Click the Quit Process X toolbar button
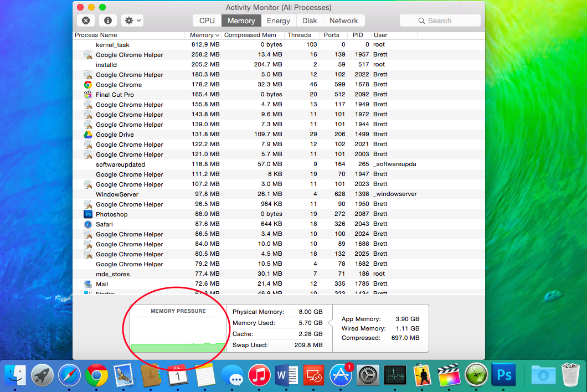 [86, 20]
